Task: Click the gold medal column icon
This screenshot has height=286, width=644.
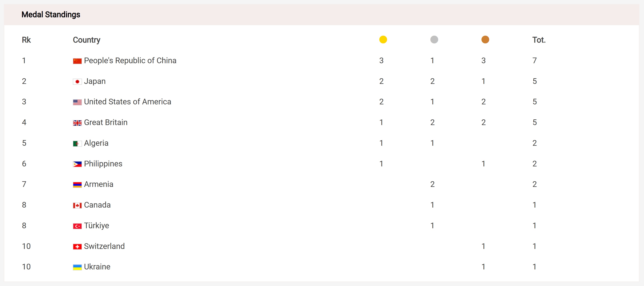Action: [x=383, y=40]
